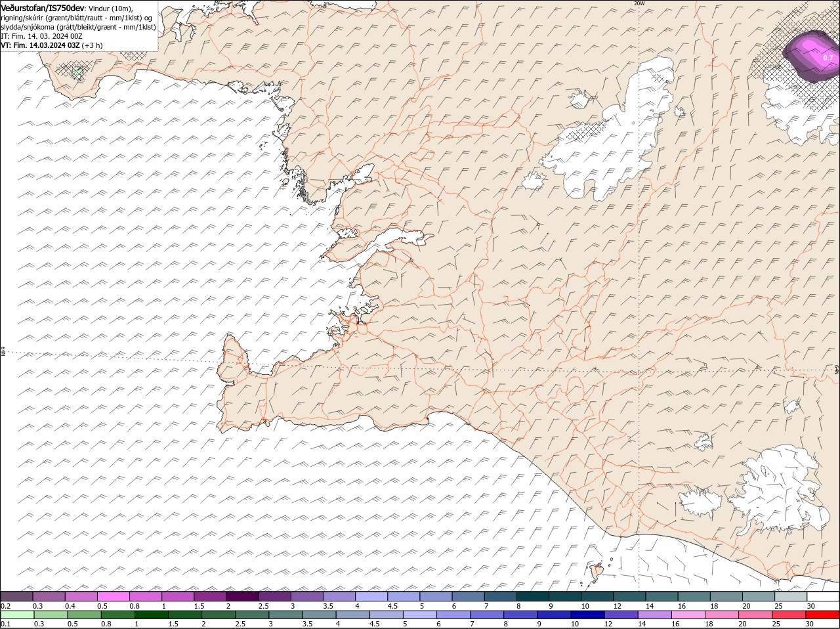Click the small green shower spot in the hatched area
Screen dimensions: 840x629
coord(78,72)
